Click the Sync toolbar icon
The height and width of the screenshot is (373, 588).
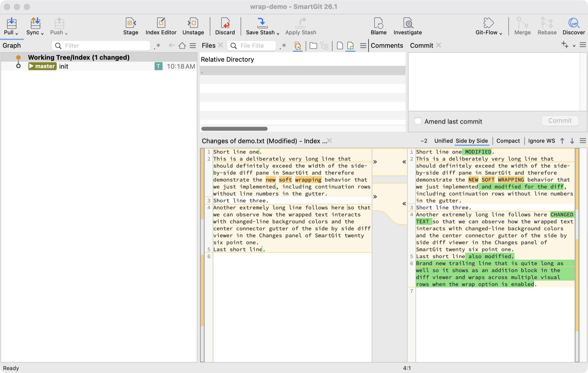[x=35, y=23]
